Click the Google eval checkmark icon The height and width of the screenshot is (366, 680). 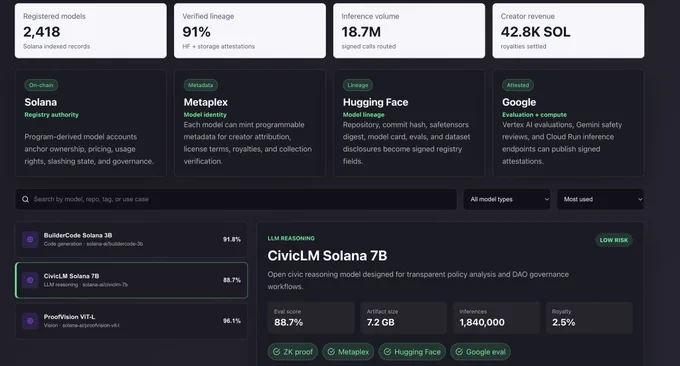[459, 352]
